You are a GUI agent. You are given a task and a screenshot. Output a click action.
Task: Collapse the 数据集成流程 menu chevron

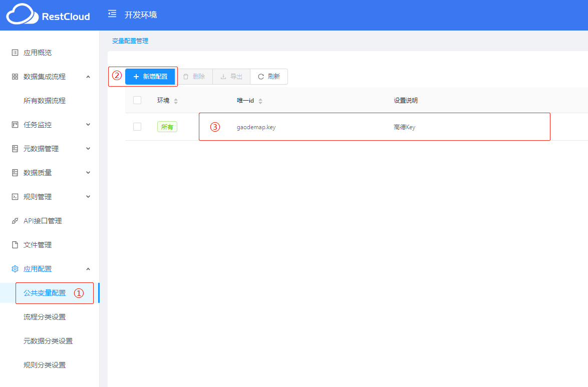[88, 77]
